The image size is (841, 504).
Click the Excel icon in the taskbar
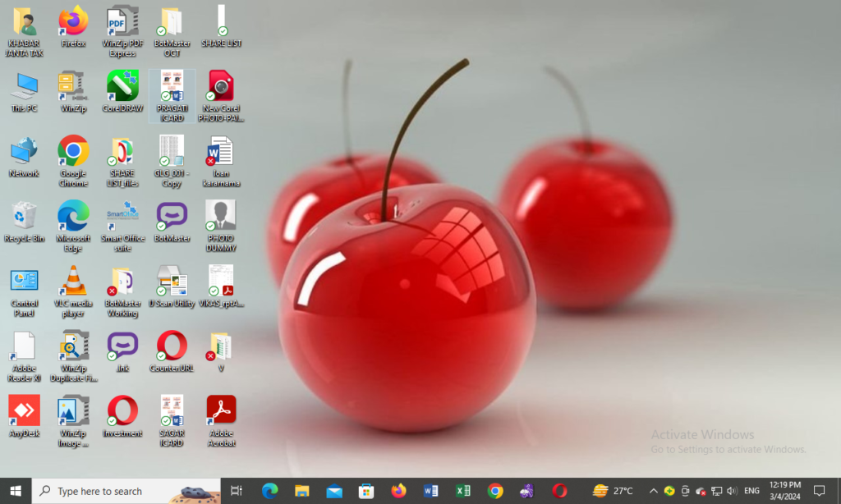tap(463, 491)
